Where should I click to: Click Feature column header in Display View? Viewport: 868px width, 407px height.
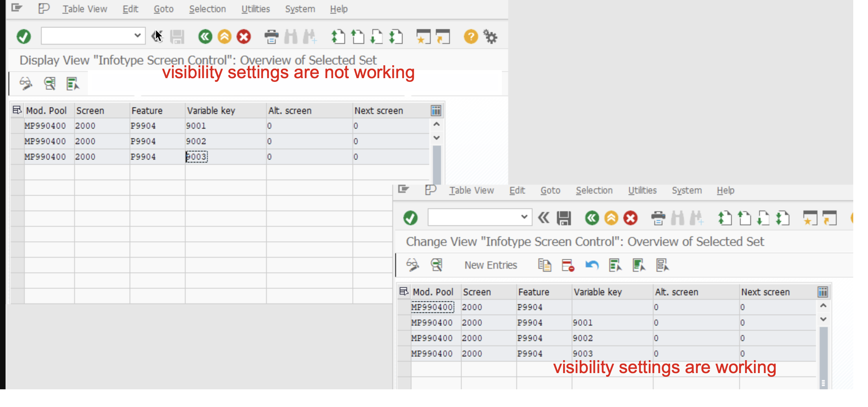pos(157,111)
